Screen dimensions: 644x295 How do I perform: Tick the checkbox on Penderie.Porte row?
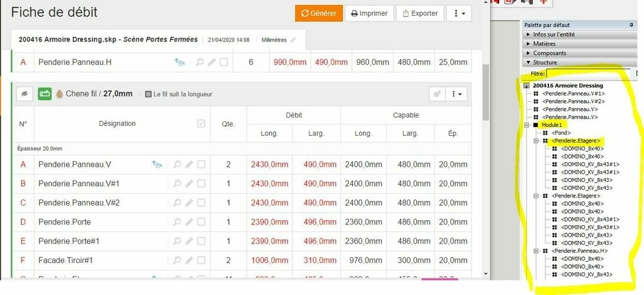click(201, 222)
